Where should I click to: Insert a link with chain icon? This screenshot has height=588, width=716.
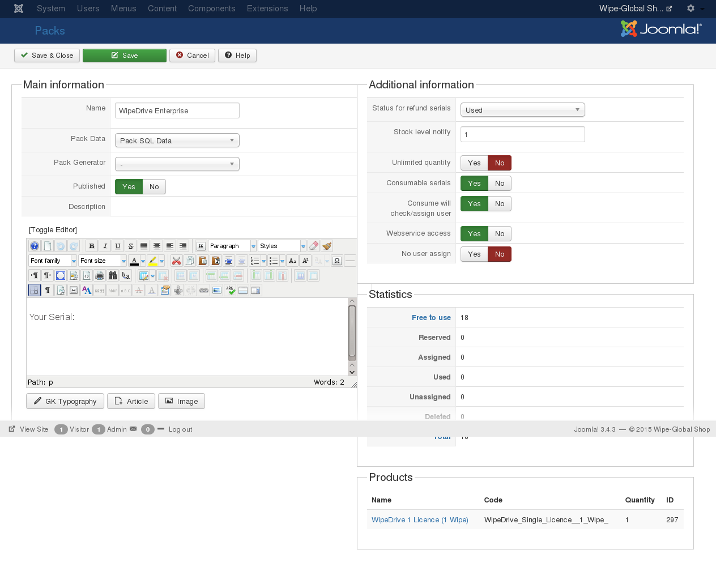pos(204,290)
